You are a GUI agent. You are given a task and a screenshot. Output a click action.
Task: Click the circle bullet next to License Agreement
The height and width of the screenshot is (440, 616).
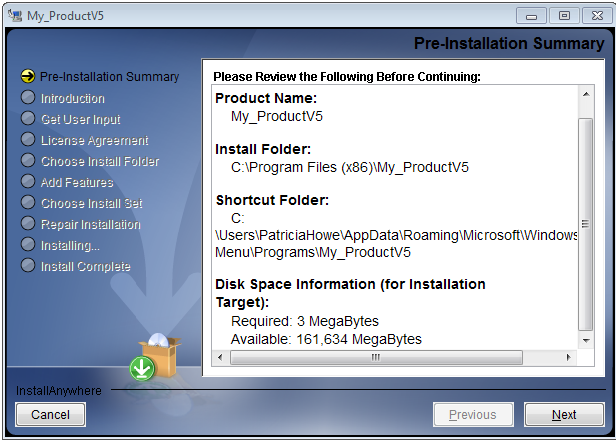click(x=28, y=140)
